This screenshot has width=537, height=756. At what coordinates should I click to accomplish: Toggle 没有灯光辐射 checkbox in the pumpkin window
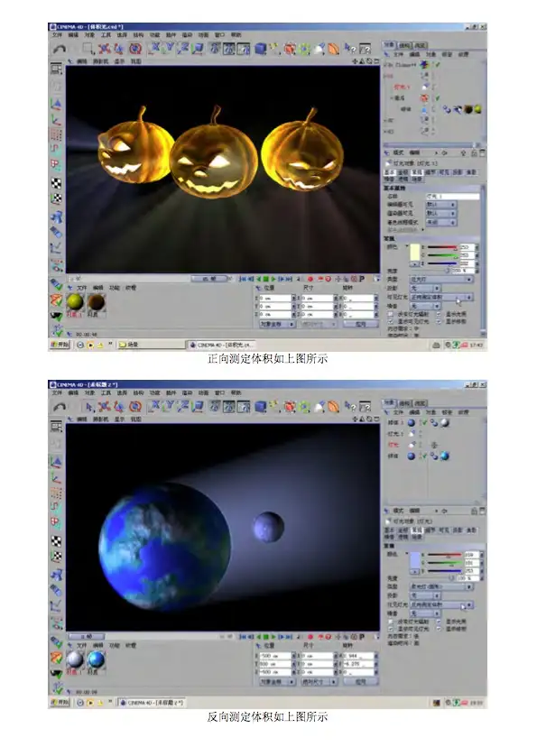click(x=392, y=314)
